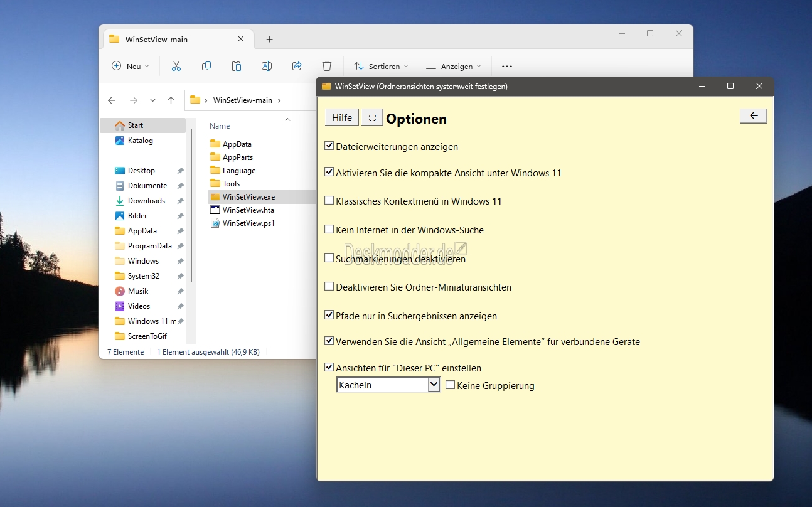Enable Kein Internet in der Windows-Suche
812x507 pixels.
(329, 229)
